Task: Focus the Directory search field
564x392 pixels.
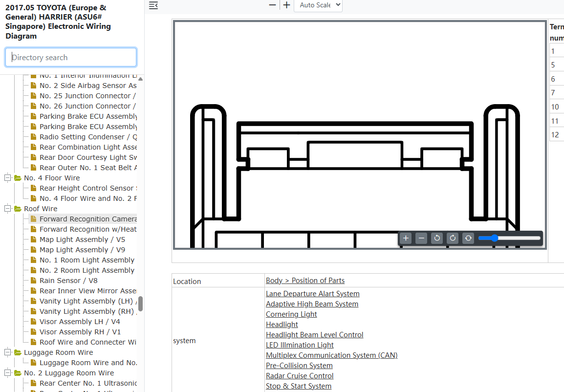Action: click(71, 57)
